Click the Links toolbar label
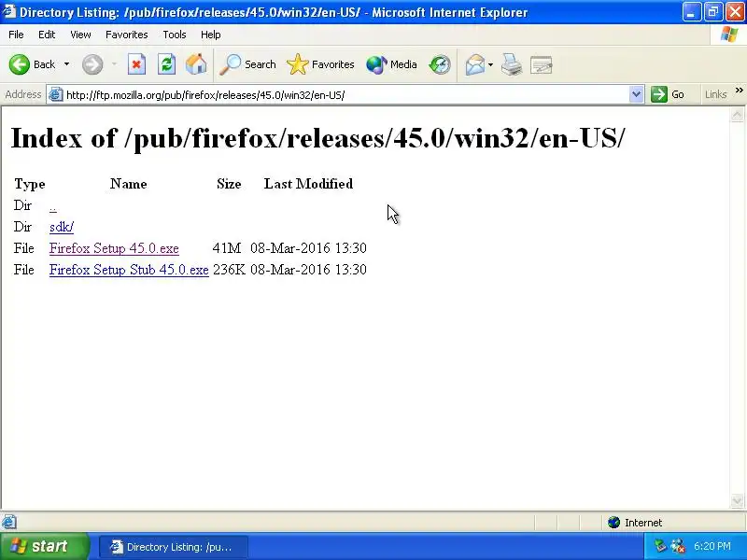Image resolution: width=747 pixels, height=560 pixels. click(715, 94)
